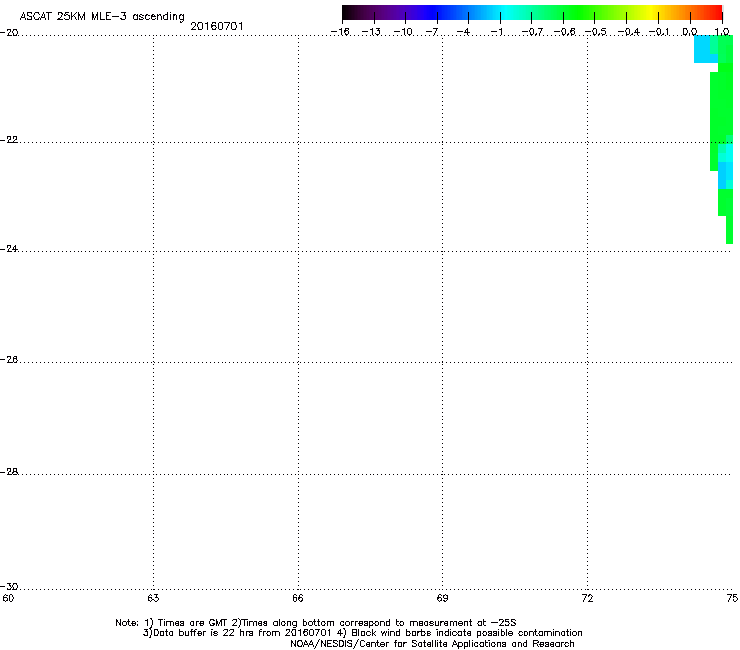Click the longitude label '72' on bottom axis
The image size is (740, 650).
(x=587, y=598)
